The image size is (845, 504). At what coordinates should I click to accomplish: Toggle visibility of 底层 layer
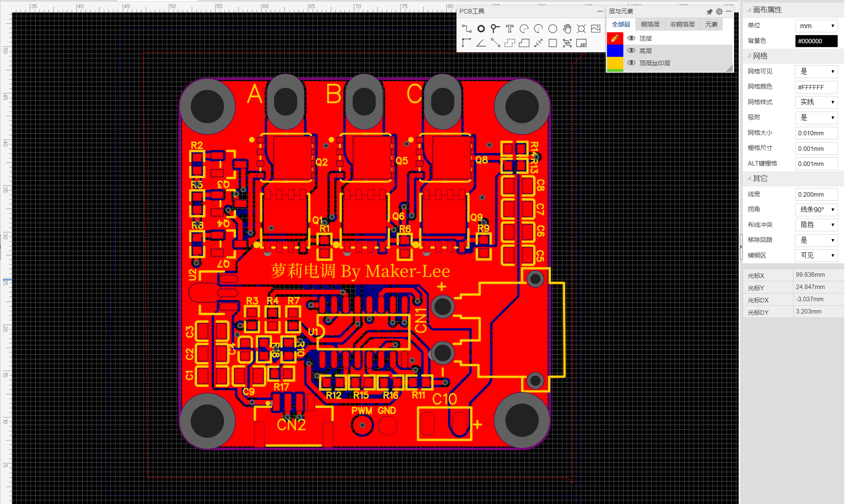click(x=632, y=51)
